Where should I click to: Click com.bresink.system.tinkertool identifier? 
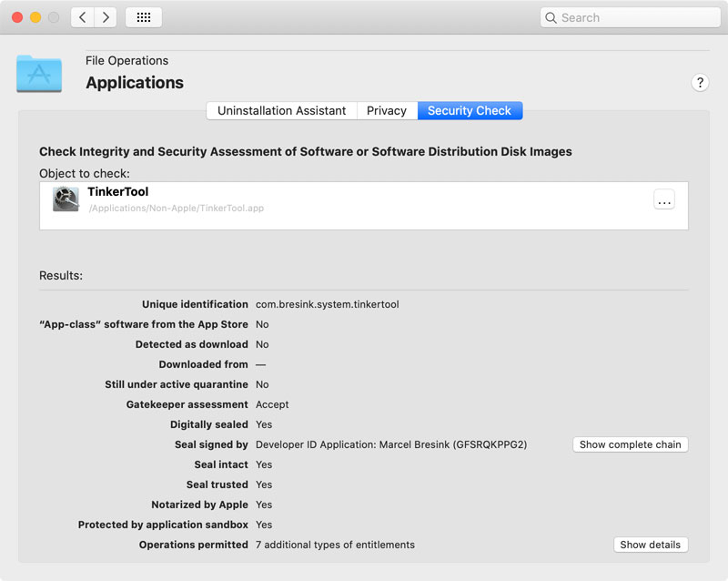click(328, 304)
